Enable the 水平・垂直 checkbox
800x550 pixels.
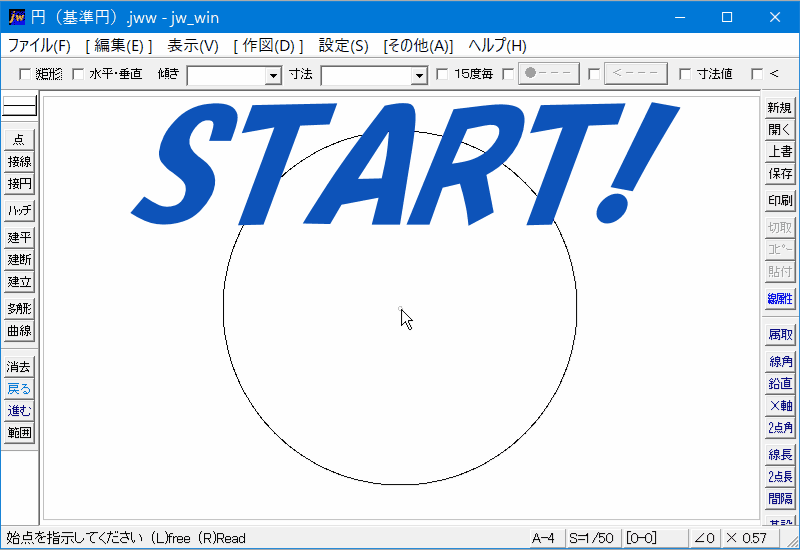pyautogui.click(x=78, y=74)
